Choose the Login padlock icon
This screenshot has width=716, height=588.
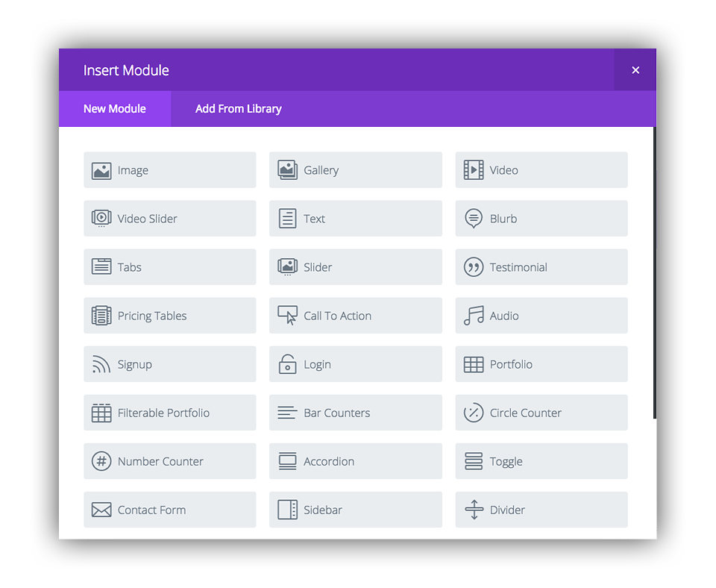(288, 363)
